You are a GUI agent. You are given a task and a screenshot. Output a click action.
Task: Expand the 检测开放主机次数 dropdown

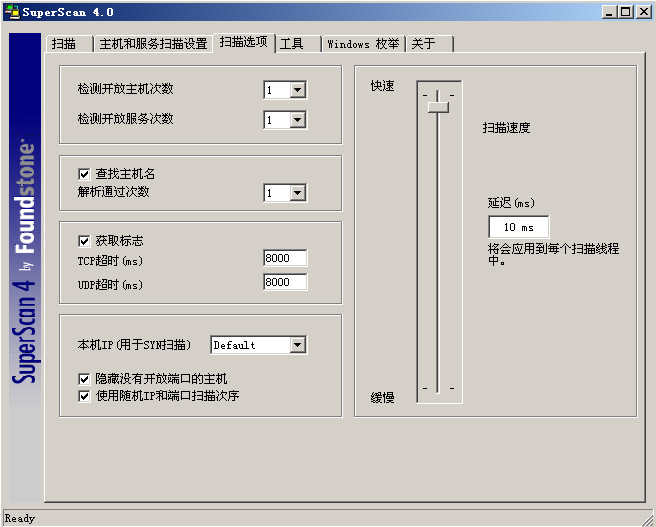[x=297, y=90]
